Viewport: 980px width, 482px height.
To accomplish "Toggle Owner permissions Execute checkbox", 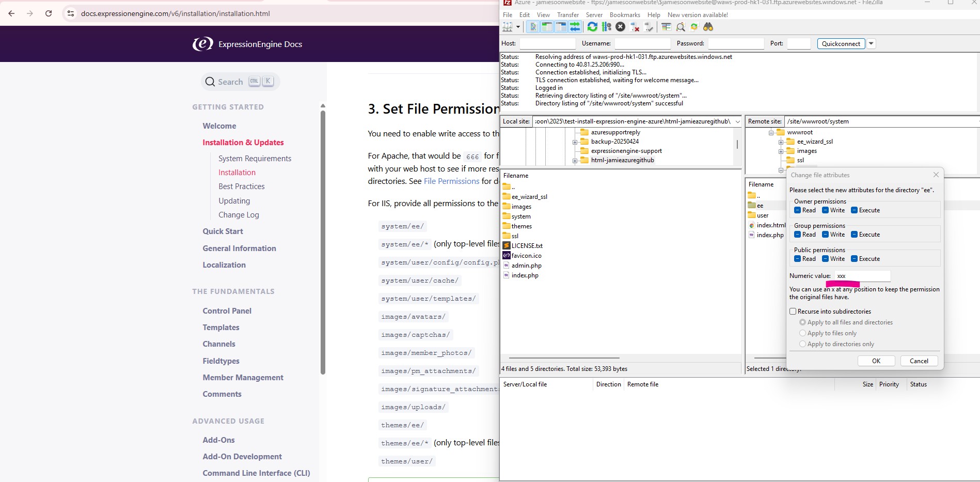I will pyautogui.click(x=855, y=210).
